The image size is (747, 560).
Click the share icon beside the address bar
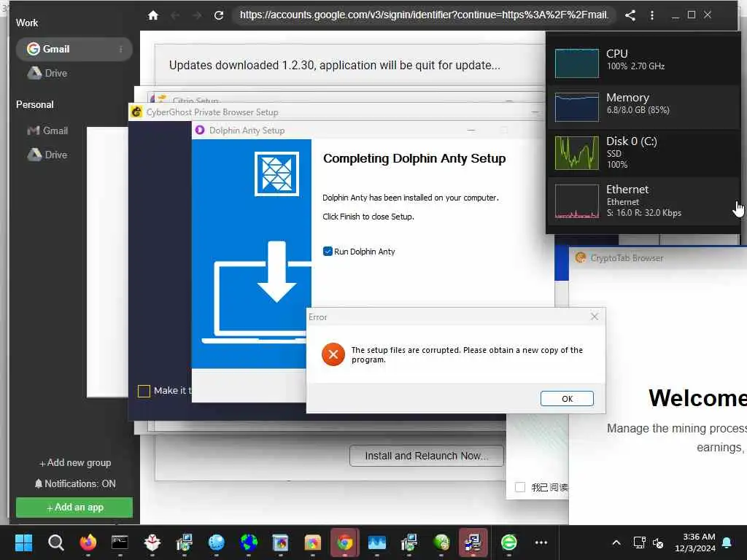pos(630,15)
